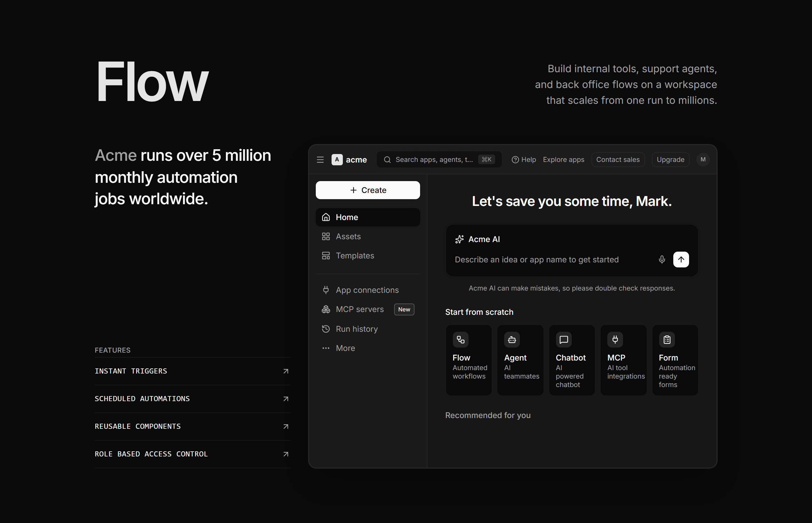Click the Chatbot card speech bubble icon
Screen dimensions: 812x523
(564, 340)
